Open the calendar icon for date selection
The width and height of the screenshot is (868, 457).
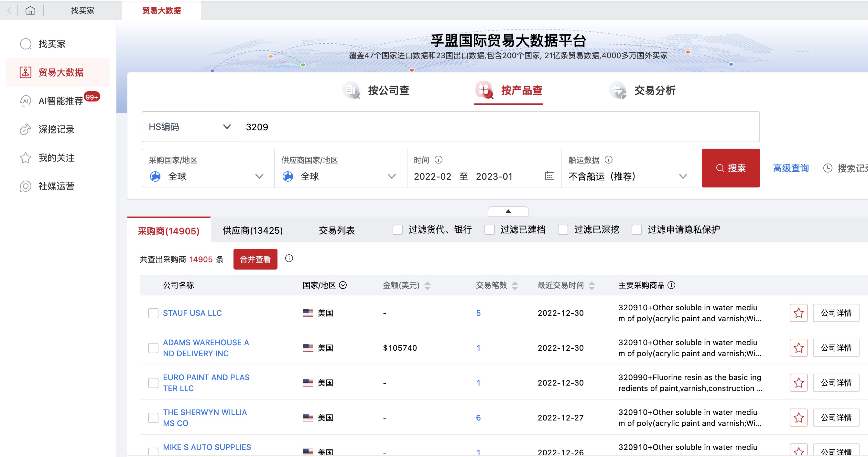click(x=549, y=176)
